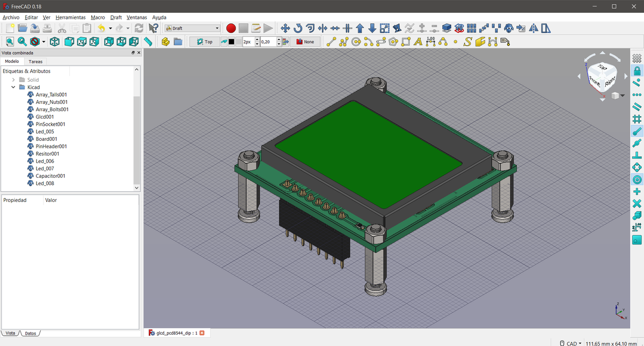
Task: Toggle snap to intersection X icon
Action: (x=637, y=203)
